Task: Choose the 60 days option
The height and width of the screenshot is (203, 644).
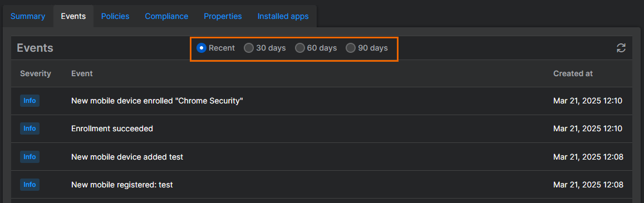Action: point(300,48)
